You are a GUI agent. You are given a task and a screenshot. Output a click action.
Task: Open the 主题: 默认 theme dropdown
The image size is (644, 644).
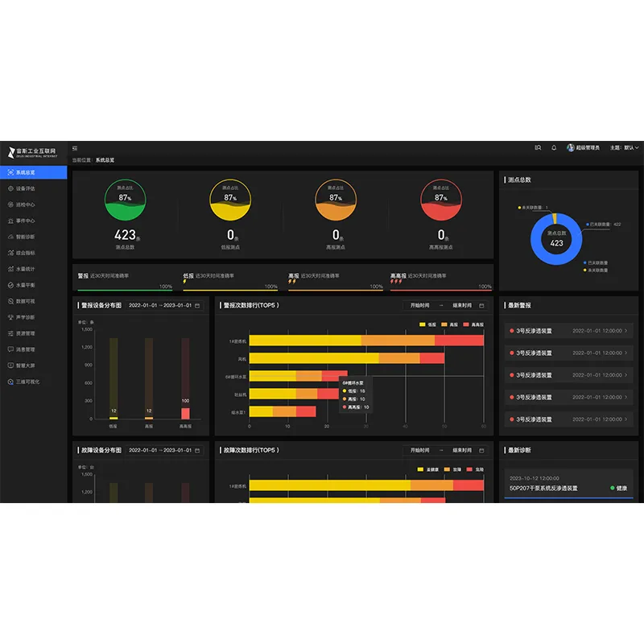(624, 148)
